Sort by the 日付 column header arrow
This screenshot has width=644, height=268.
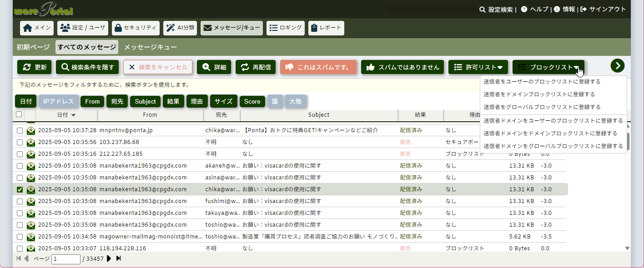click(x=73, y=115)
